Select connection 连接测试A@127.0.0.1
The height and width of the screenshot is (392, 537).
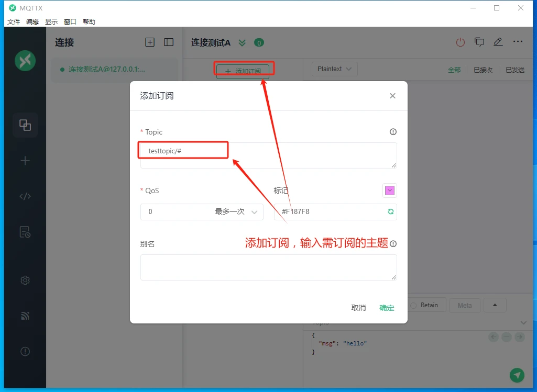[114, 70]
